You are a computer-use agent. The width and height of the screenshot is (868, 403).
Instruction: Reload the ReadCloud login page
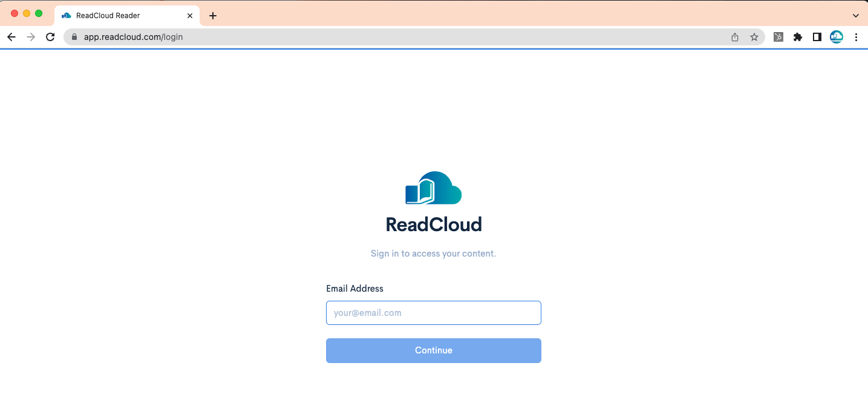(50, 37)
